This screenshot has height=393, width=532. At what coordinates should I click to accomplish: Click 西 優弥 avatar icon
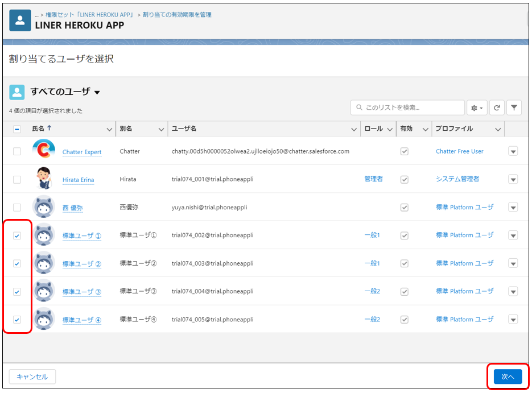tap(44, 206)
